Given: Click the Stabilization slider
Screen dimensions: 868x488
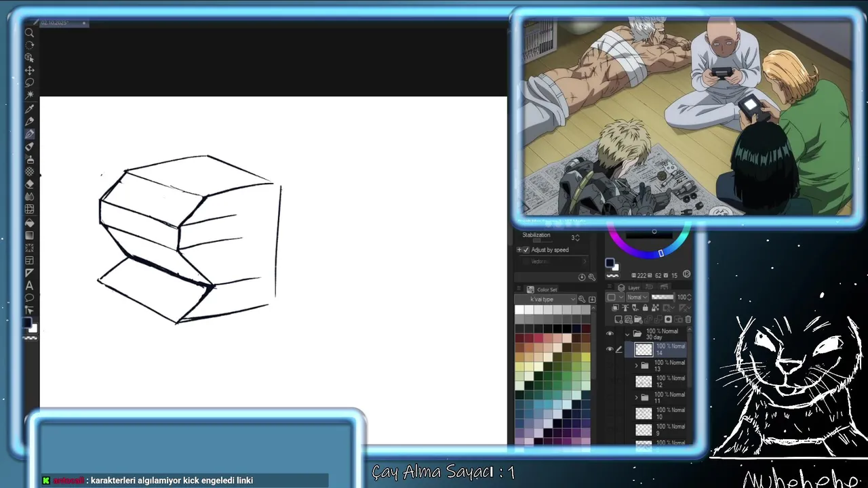Looking at the screenshot, I should click(x=542, y=241).
